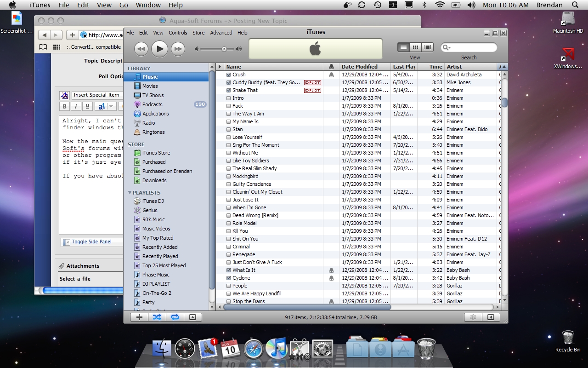The width and height of the screenshot is (588, 368).
Task: Apply bold in the forum post editor
Action: tap(65, 106)
